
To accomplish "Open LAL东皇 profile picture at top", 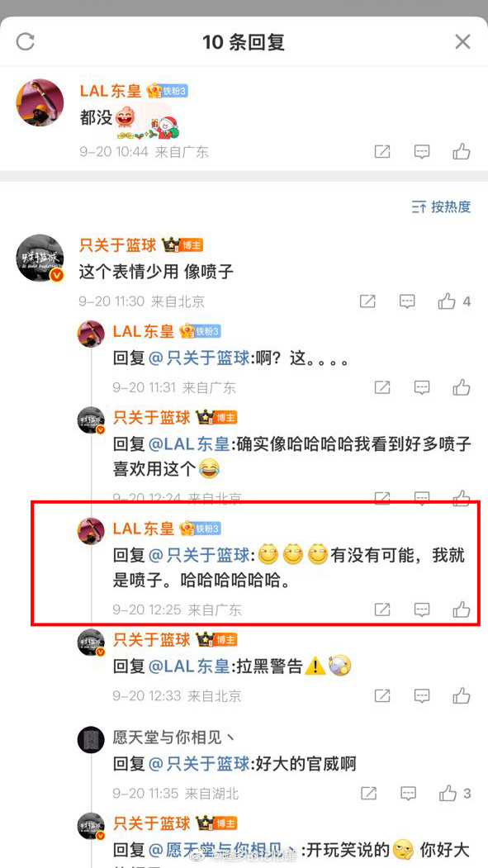I will point(40,102).
